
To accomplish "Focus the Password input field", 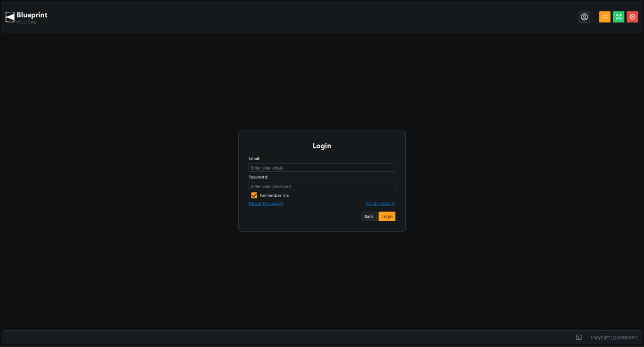I will click(x=321, y=186).
